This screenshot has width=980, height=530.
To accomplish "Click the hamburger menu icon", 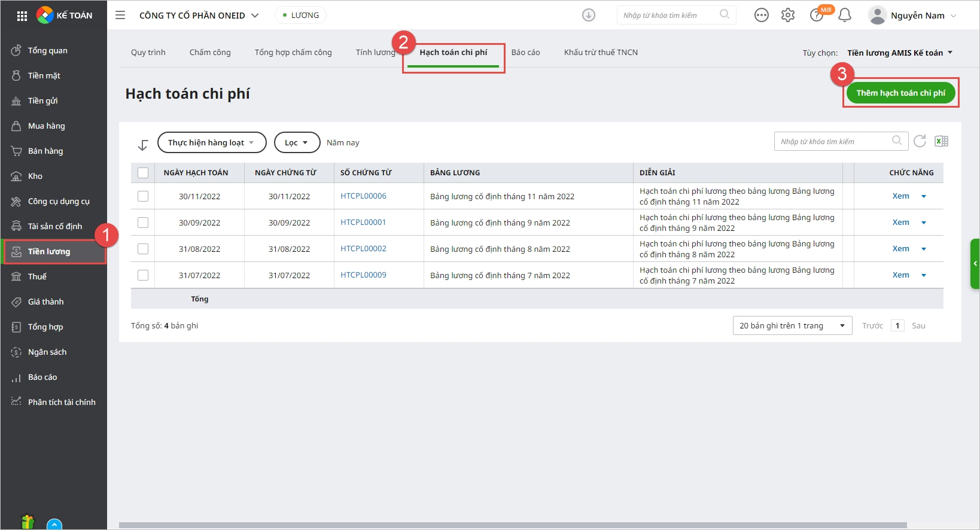I will tap(120, 16).
